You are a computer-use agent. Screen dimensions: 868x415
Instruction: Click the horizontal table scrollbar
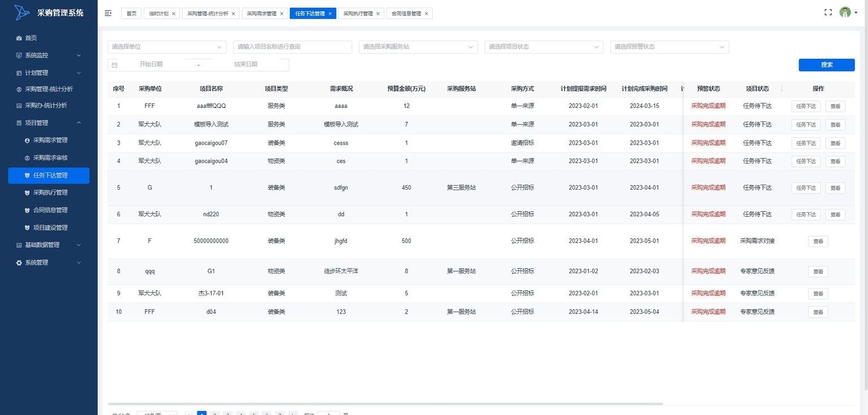click(384, 404)
